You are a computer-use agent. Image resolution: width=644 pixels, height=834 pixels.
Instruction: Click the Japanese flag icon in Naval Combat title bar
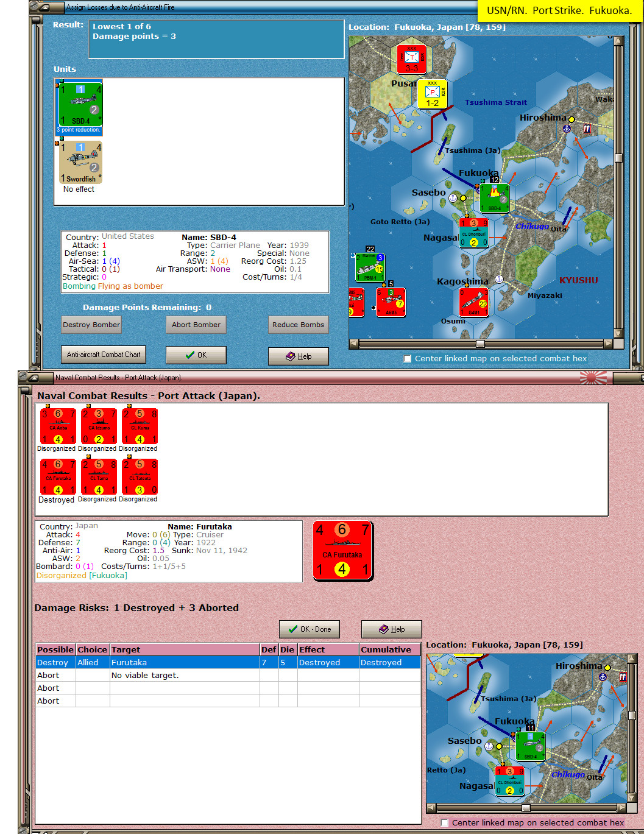pos(593,378)
